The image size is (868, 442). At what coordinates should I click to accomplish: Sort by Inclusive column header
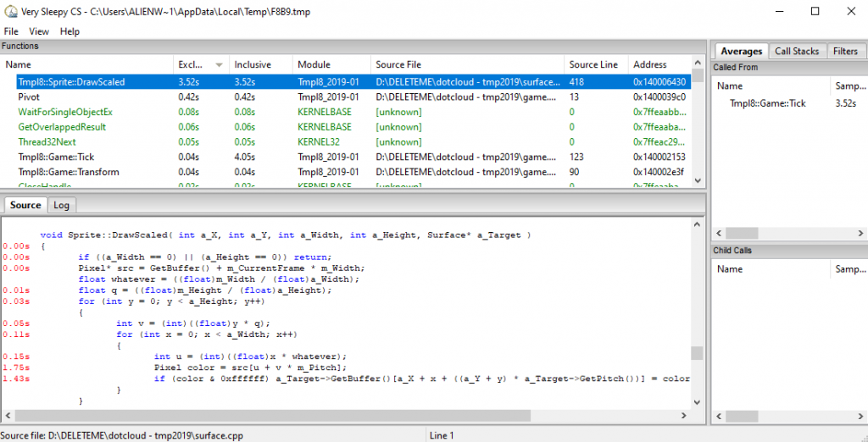pos(261,64)
